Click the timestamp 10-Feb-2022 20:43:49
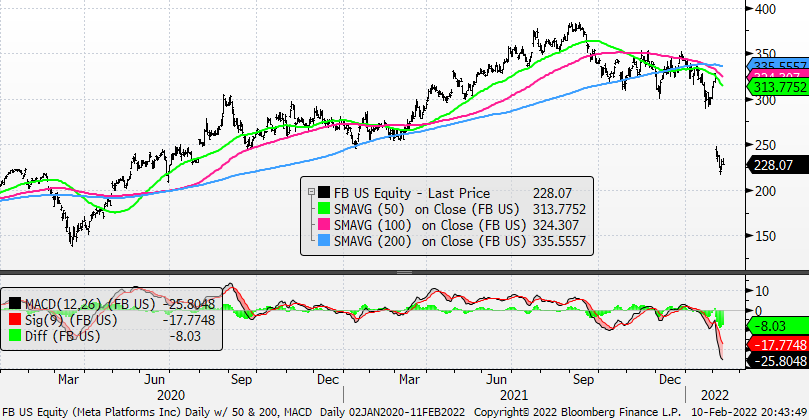 point(749,412)
